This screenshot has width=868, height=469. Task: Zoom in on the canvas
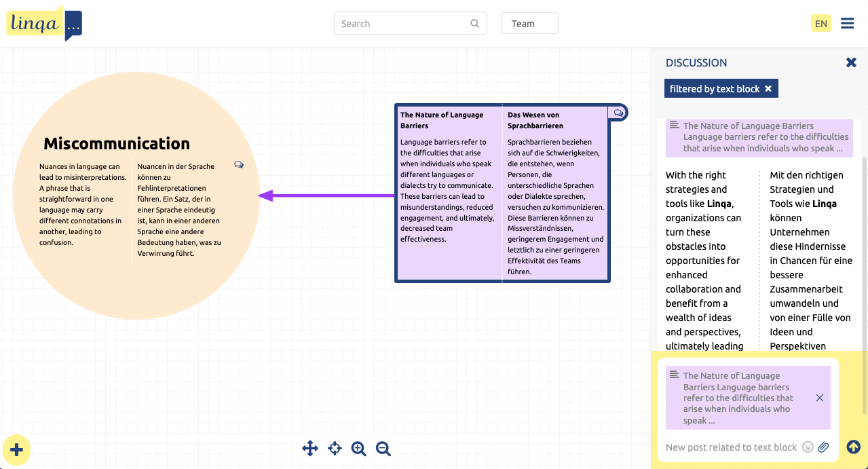pyautogui.click(x=359, y=448)
